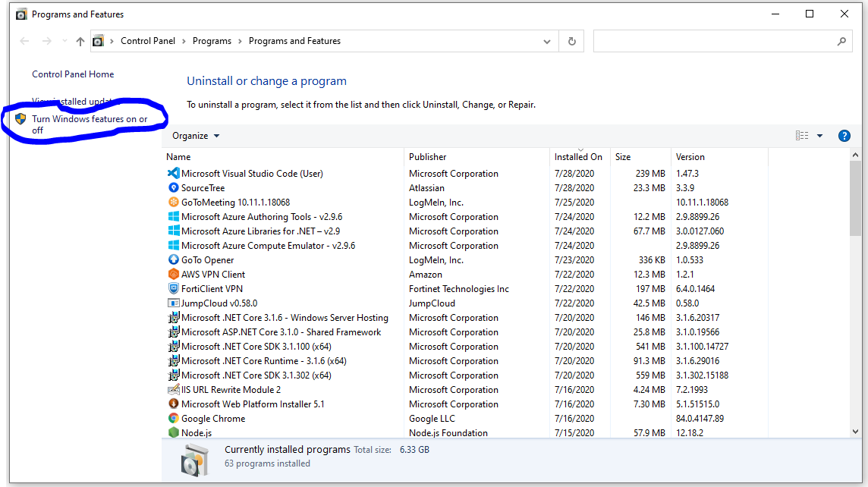Navigate to Programs breadcrumb
Image resolution: width=868 pixels, height=487 pixels.
click(212, 41)
